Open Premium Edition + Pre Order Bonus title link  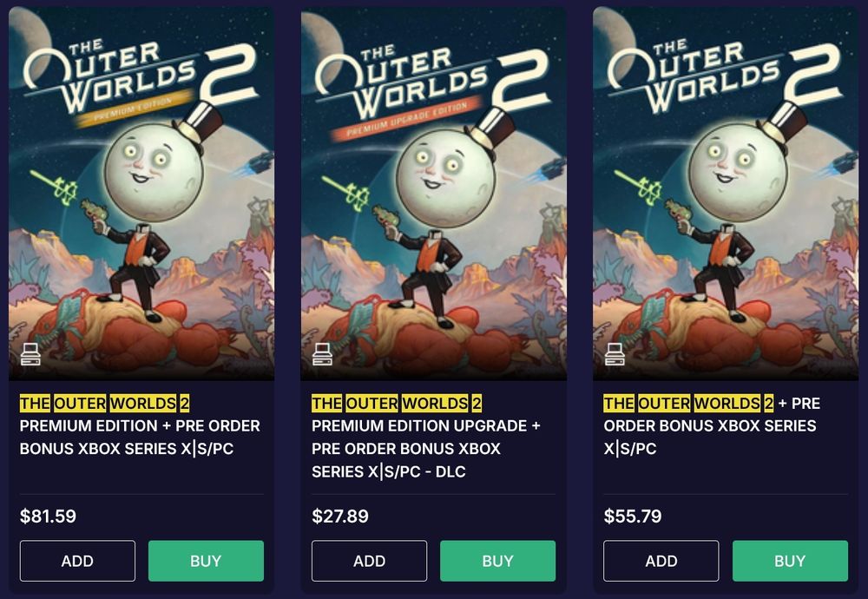coord(140,425)
